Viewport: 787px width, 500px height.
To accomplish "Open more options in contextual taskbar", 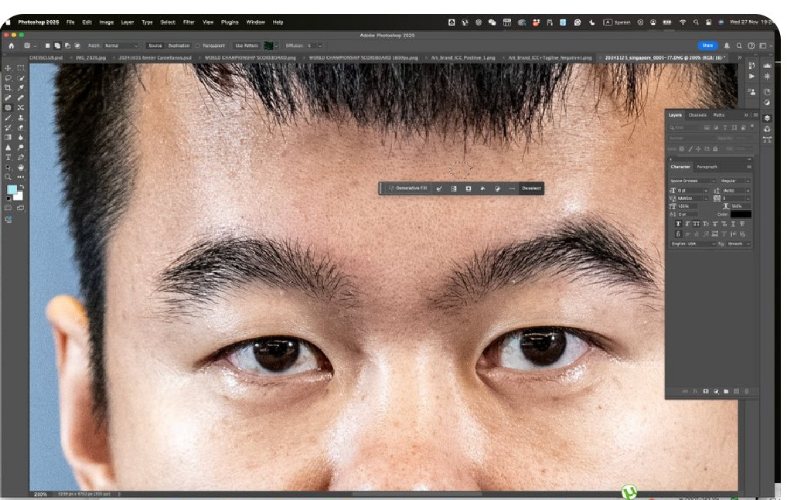I will (513, 188).
